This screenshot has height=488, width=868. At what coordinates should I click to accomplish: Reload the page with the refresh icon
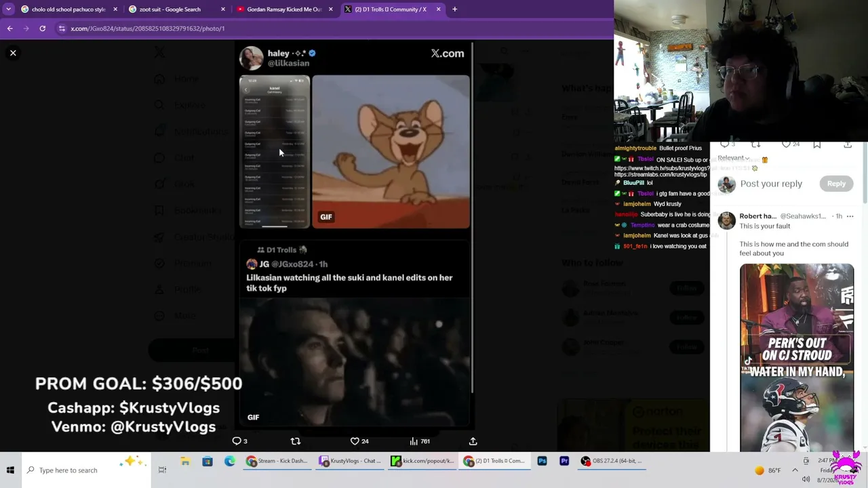(x=42, y=28)
